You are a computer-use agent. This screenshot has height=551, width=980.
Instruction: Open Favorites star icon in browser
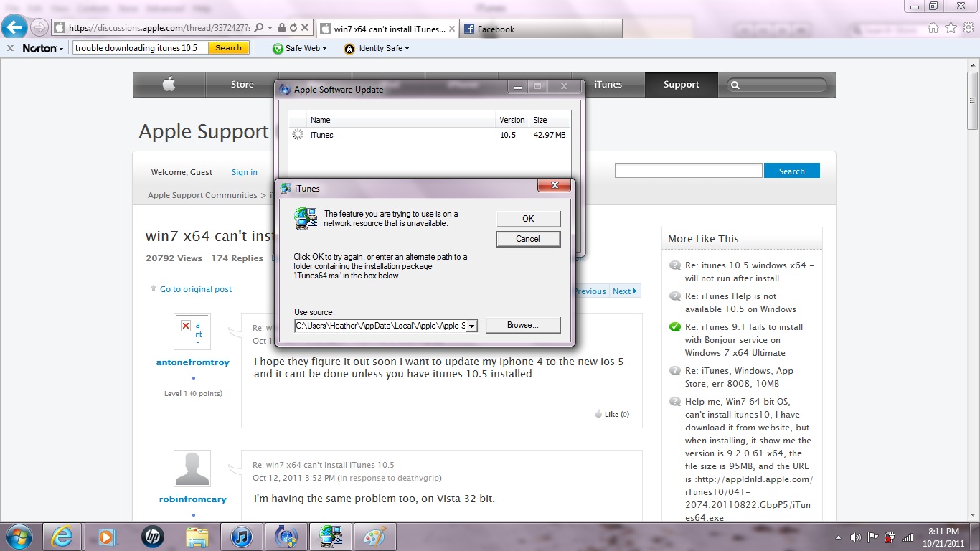(x=951, y=28)
